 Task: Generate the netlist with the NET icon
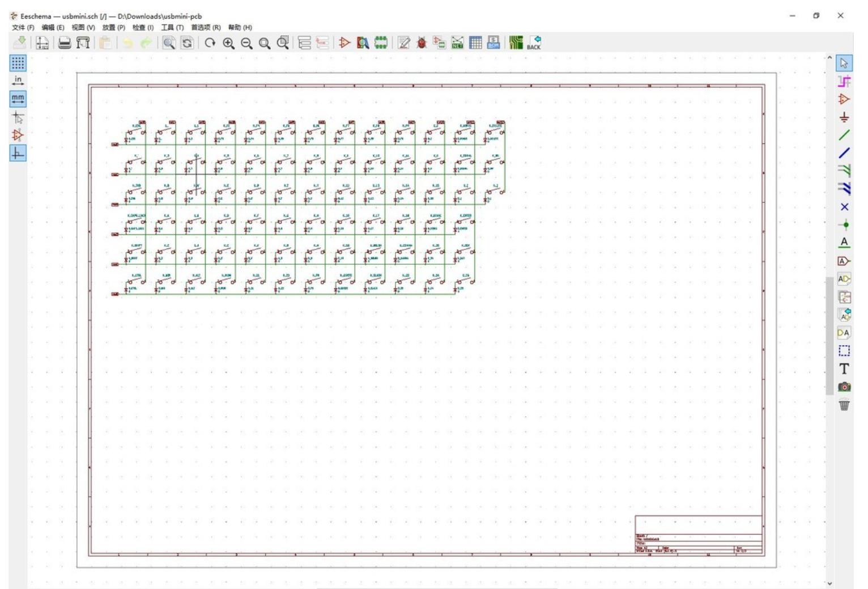pos(457,43)
